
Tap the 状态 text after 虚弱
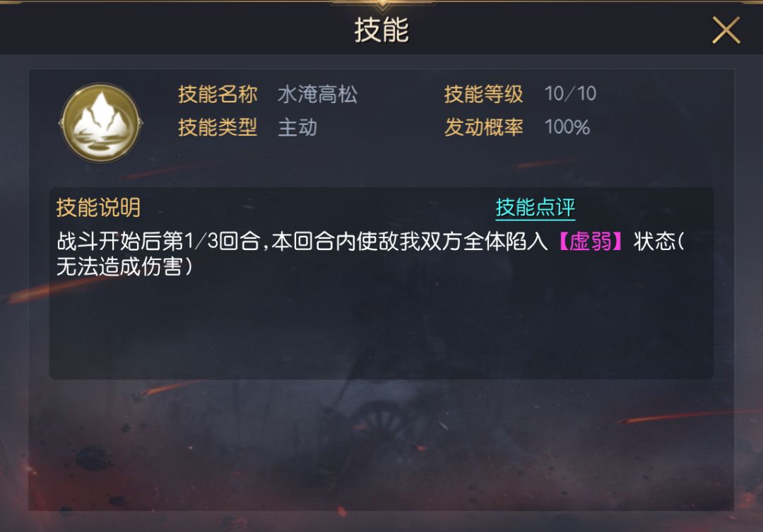[654, 241]
